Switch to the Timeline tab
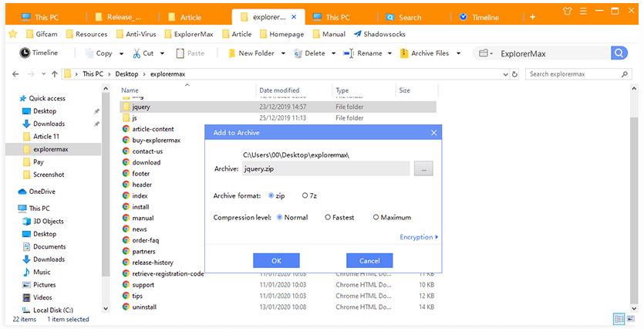The width and height of the screenshot is (644, 329). 485,17
